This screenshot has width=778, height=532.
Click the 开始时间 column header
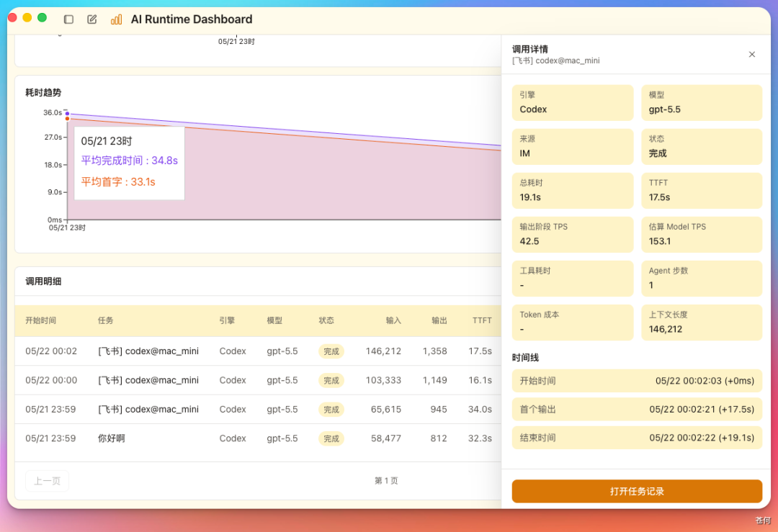click(40, 320)
